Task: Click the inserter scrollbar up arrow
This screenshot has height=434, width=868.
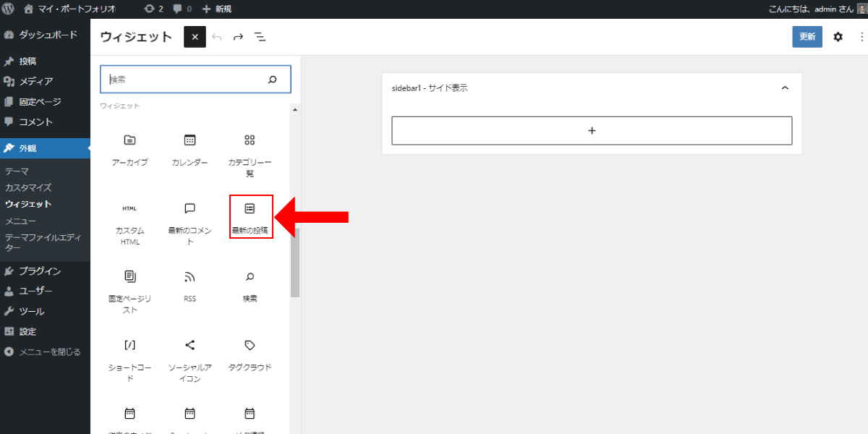Action: coord(295,109)
